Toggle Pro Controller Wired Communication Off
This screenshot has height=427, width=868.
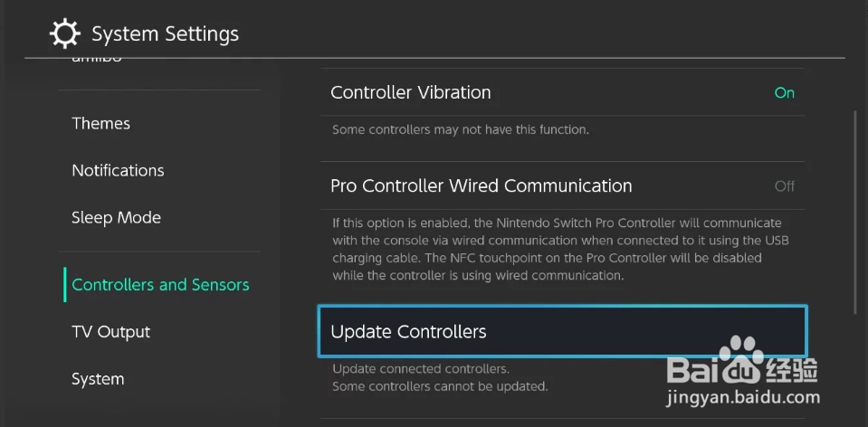(562, 185)
